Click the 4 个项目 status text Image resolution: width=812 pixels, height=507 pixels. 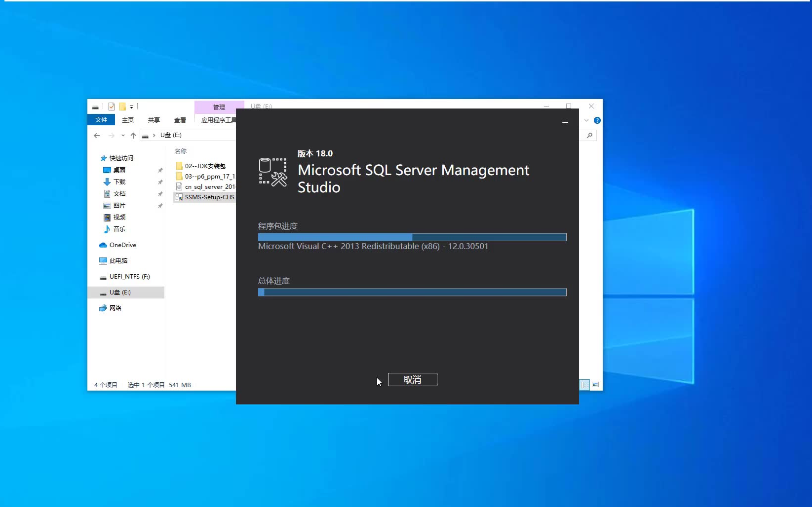(106, 385)
